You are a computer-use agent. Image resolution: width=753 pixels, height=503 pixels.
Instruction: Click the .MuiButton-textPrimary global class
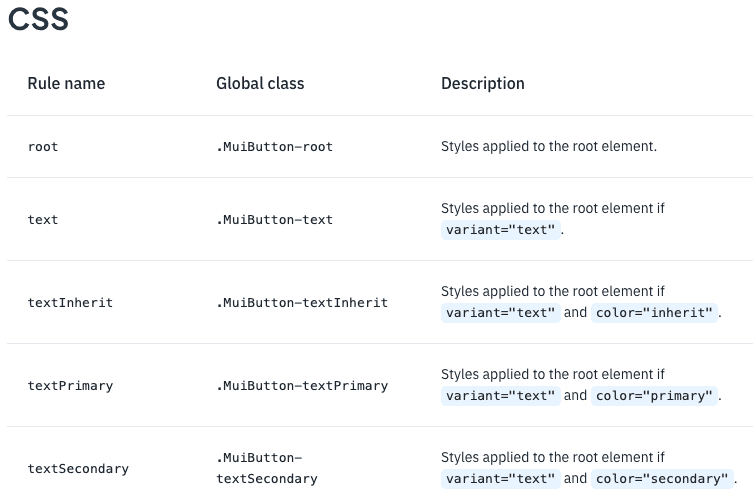pos(302,385)
